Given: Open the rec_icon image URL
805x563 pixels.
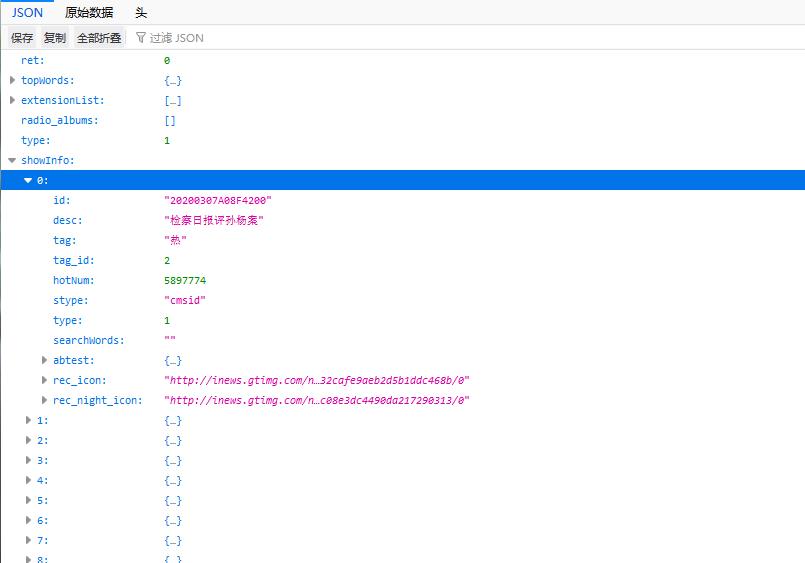Looking at the screenshot, I should [x=316, y=380].
